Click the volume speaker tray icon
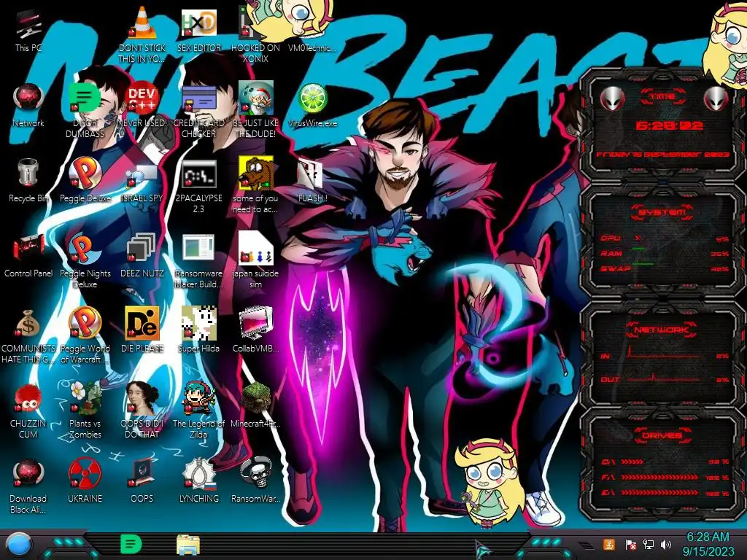747x560 pixels. pos(666,544)
